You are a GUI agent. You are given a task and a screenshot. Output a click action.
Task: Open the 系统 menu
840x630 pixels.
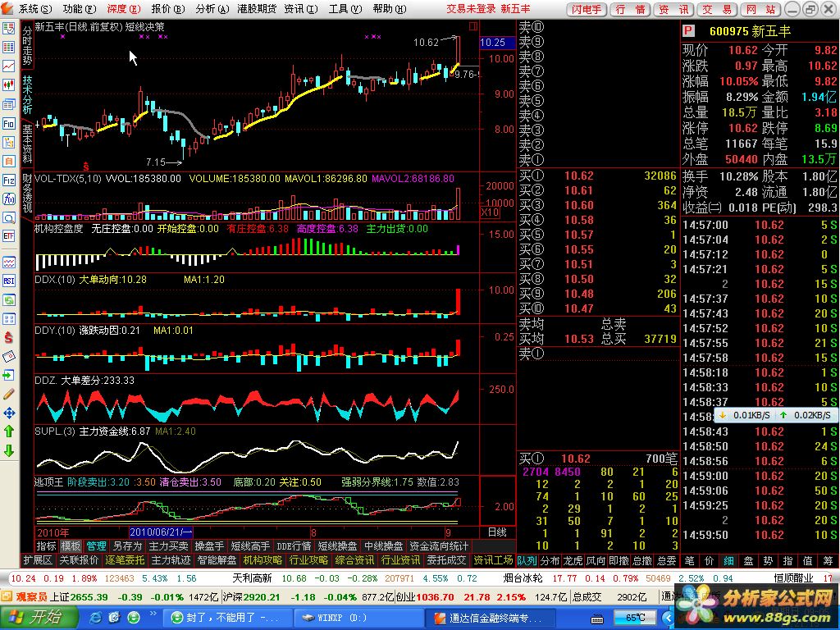tap(35, 8)
